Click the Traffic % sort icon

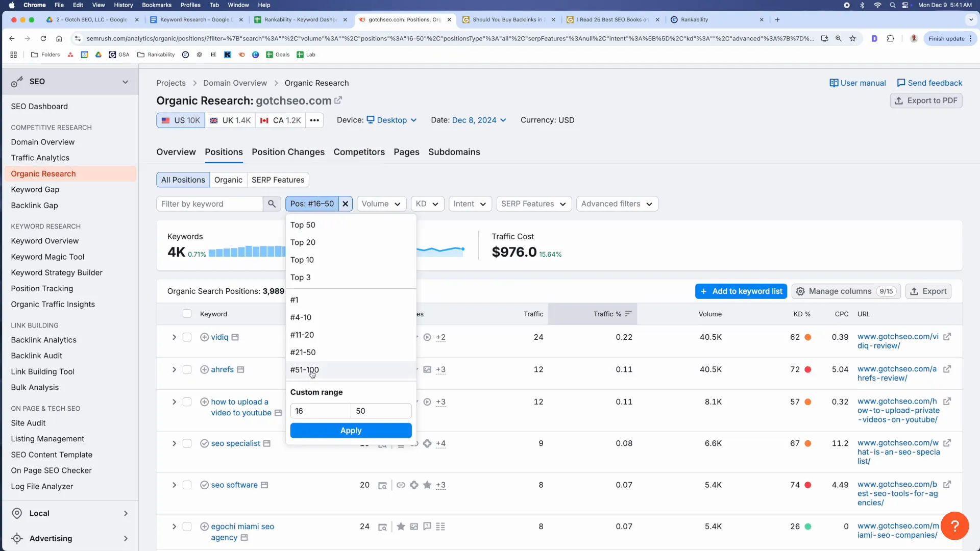(x=628, y=314)
